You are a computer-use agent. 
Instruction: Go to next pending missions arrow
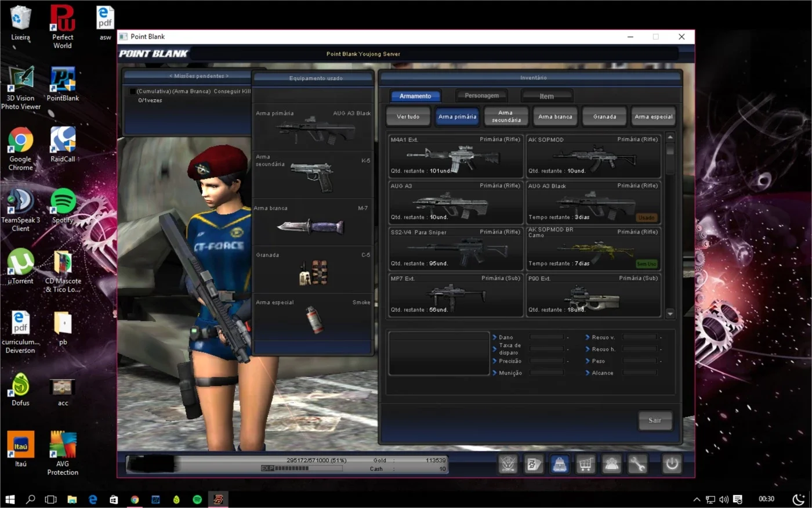pos(227,76)
